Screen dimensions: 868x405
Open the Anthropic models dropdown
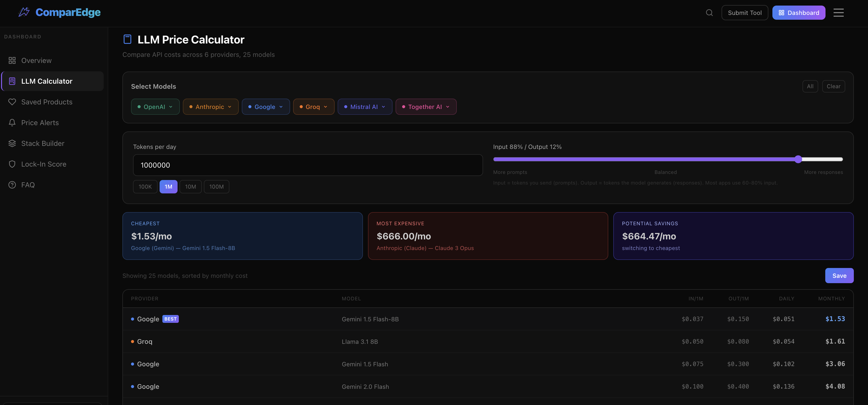[x=211, y=106]
